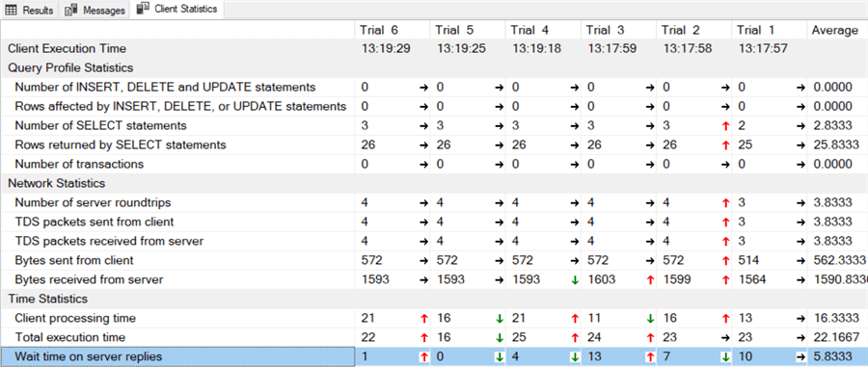This screenshot has height=367, width=868.
Task: Open the Messages tab
Action: pos(95,10)
